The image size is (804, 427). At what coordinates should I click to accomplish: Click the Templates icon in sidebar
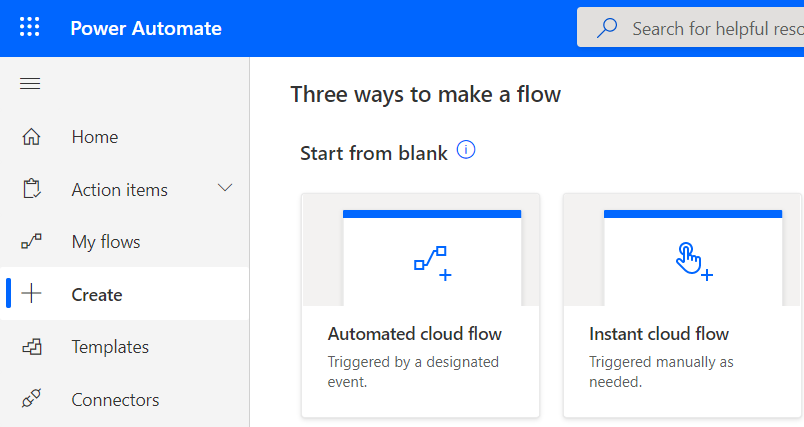coord(31,347)
